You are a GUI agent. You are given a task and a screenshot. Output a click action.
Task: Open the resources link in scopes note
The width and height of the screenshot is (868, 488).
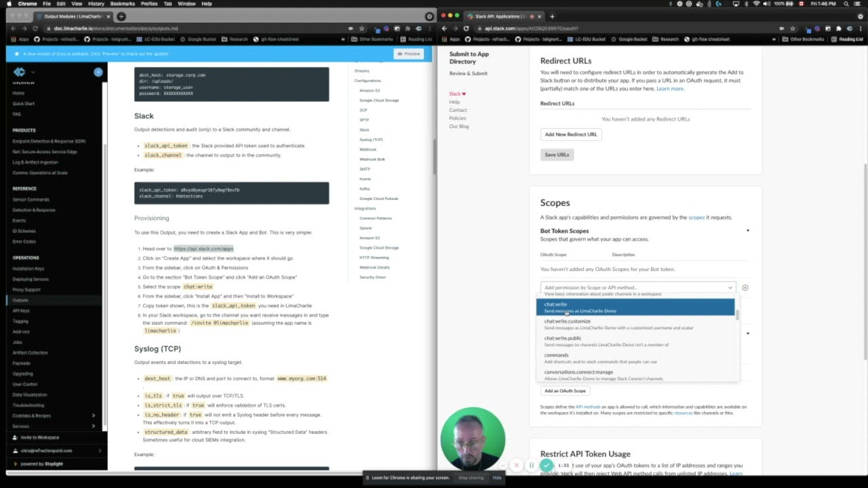683,413
